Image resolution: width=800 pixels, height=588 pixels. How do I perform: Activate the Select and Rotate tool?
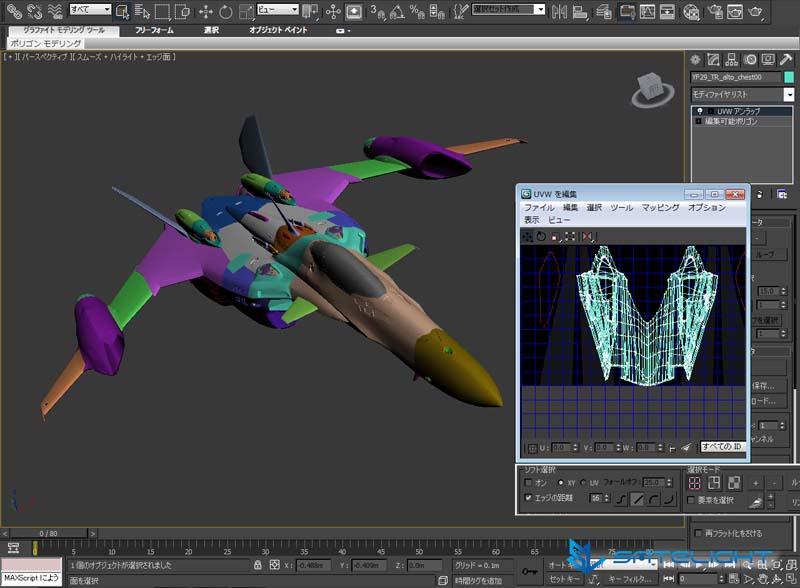(226, 11)
